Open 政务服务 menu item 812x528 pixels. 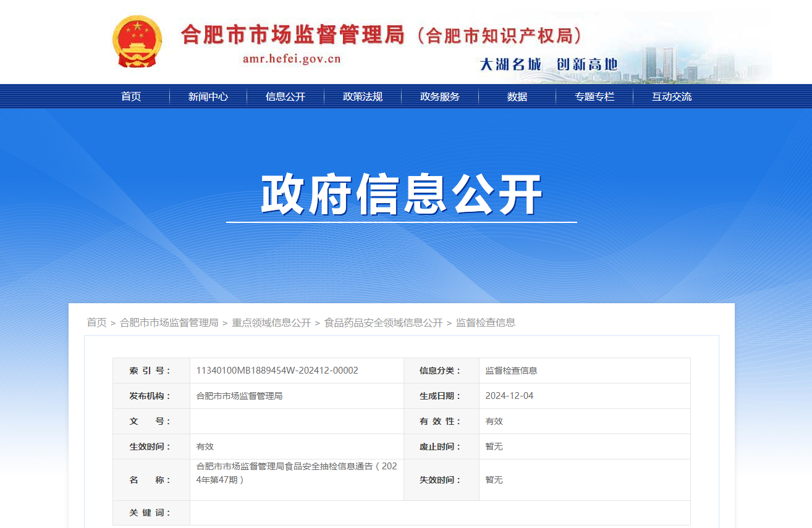click(440, 97)
